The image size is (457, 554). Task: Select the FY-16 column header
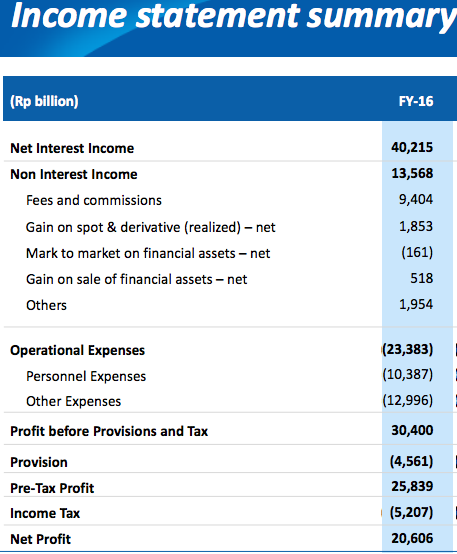416,101
